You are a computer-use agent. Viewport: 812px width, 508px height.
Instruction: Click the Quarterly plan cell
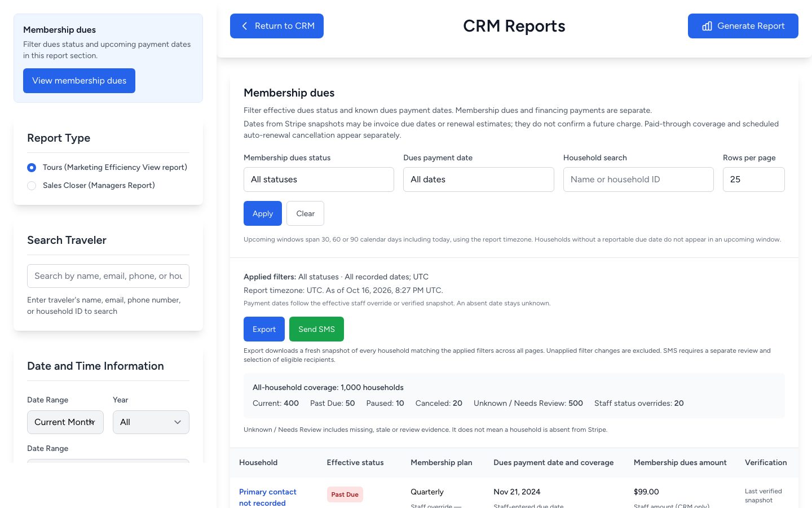(427, 492)
